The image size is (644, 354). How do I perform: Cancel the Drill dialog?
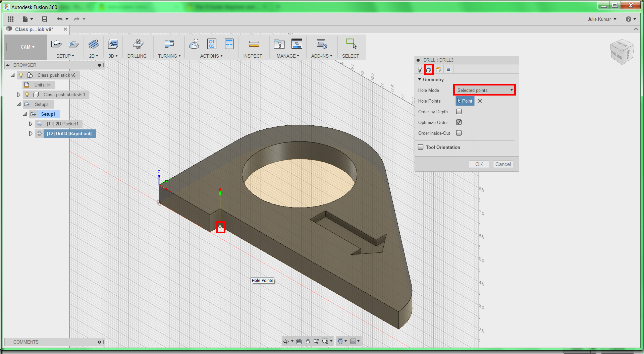503,164
